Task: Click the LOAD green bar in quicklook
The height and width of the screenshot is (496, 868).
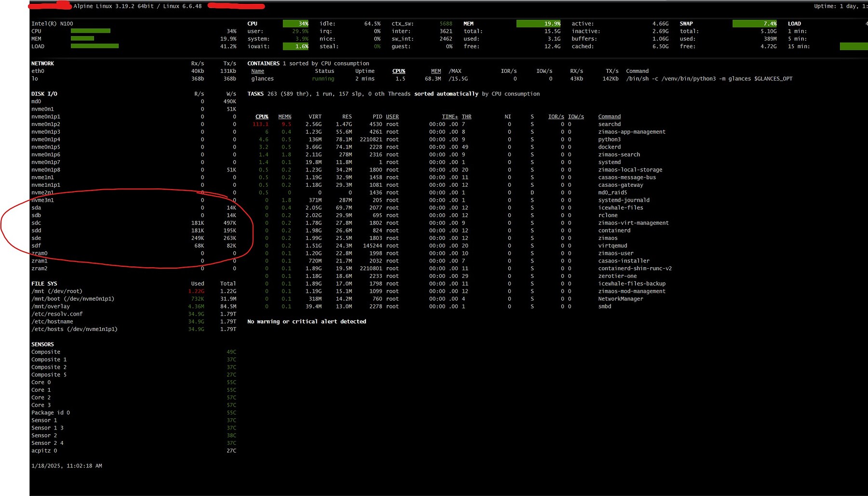Action: click(x=95, y=46)
